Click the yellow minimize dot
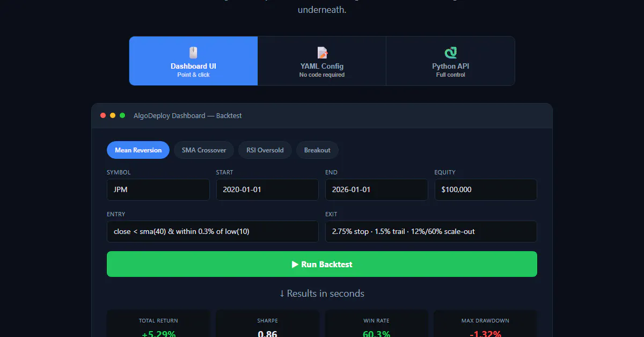The height and width of the screenshot is (337, 644). pyautogui.click(x=113, y=115)
